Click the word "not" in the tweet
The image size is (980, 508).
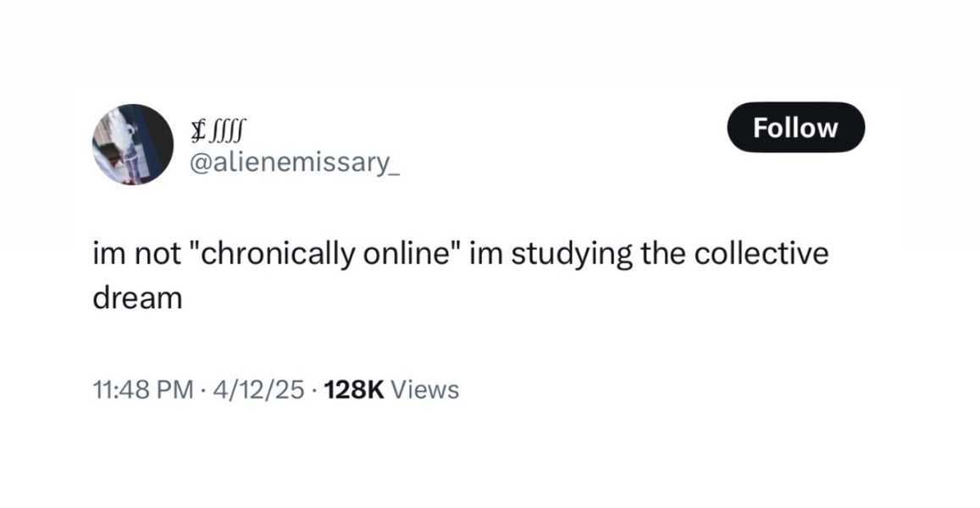151,257
